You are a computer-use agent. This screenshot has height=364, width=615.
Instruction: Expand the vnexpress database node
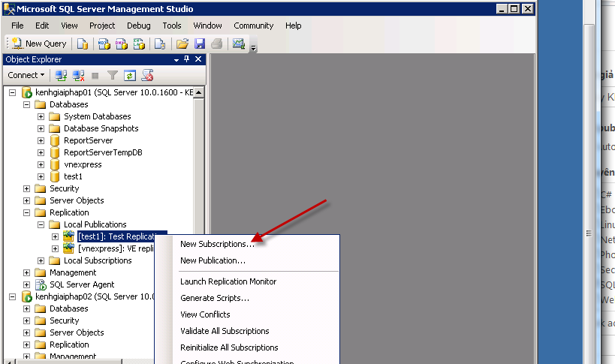click(x=41, y=164)
